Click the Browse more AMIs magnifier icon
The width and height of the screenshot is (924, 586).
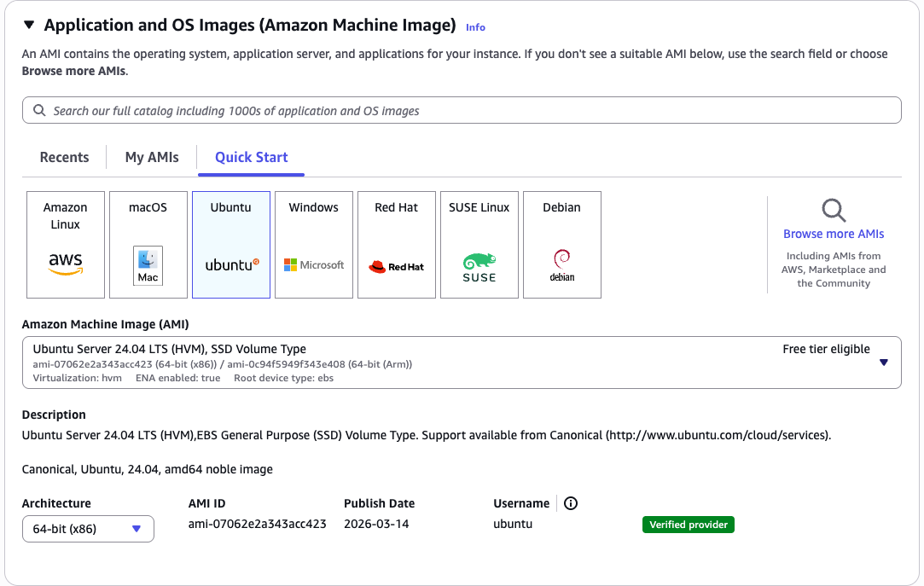pos(834,210)
